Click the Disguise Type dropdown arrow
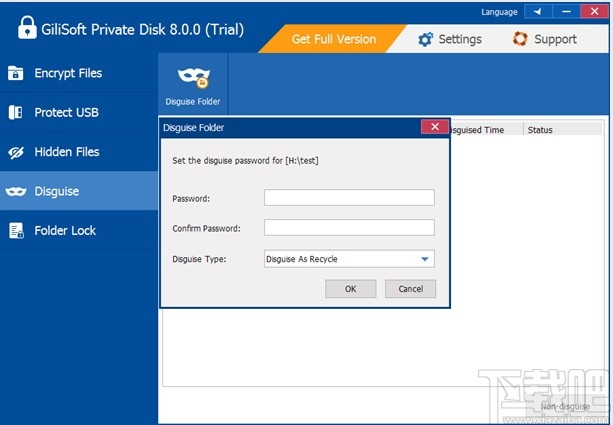The height and width of the screenshot is (425, 613). pos(425,259)
